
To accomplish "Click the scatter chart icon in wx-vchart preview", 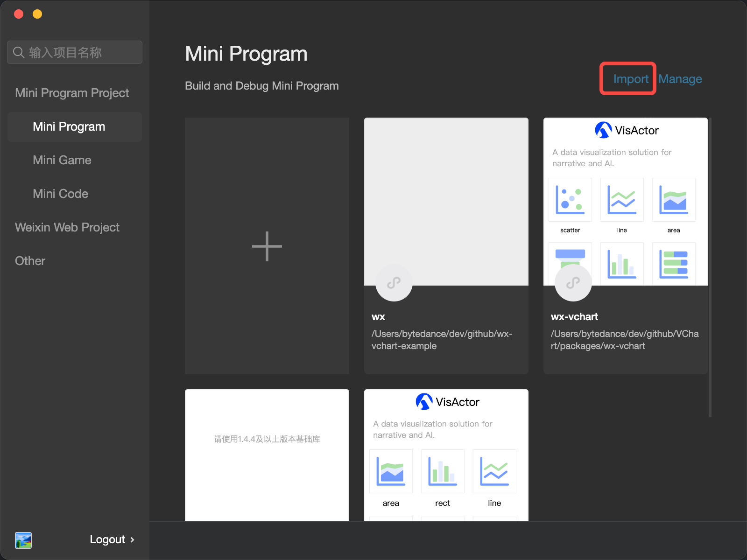I will click(570, 200).
